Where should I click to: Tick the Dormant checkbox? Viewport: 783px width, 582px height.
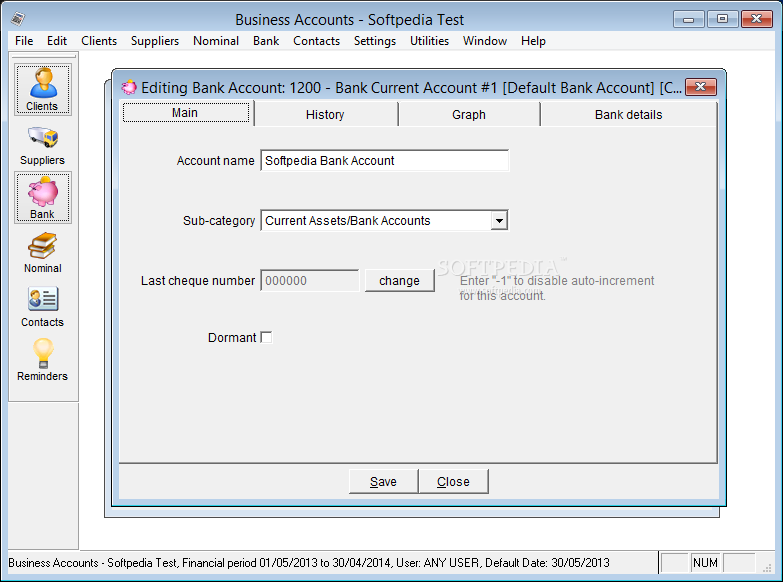coord(267,338)
